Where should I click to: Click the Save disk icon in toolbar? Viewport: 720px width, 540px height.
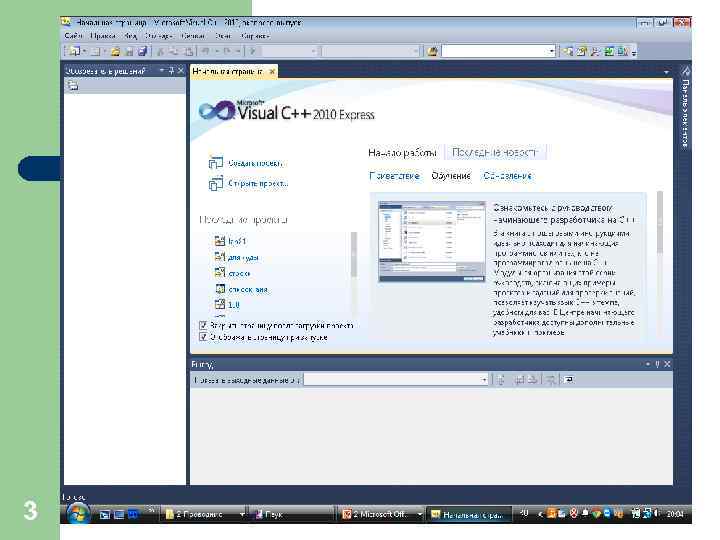pos(129,51)
